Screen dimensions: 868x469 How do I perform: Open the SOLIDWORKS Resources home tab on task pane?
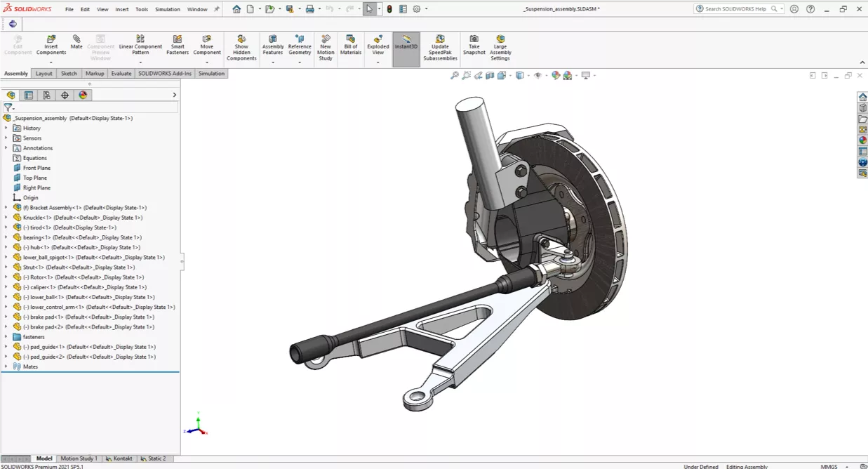click(862, 97)
